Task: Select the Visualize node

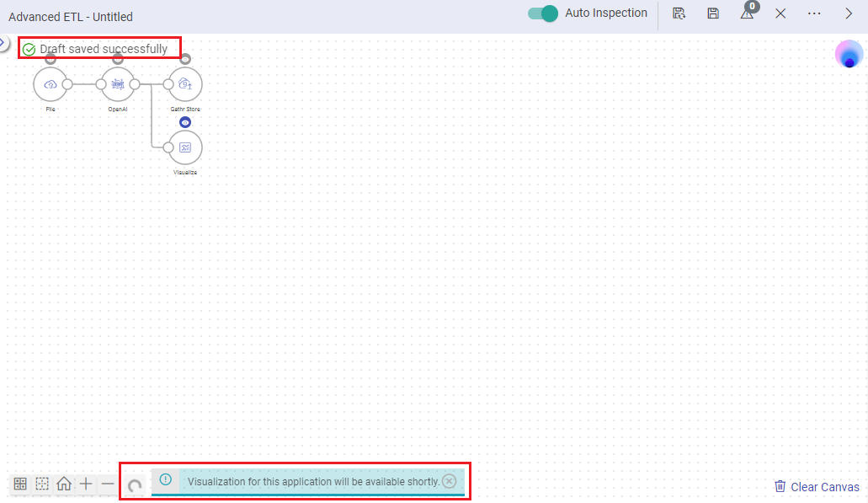Action: tap(185, 147)
